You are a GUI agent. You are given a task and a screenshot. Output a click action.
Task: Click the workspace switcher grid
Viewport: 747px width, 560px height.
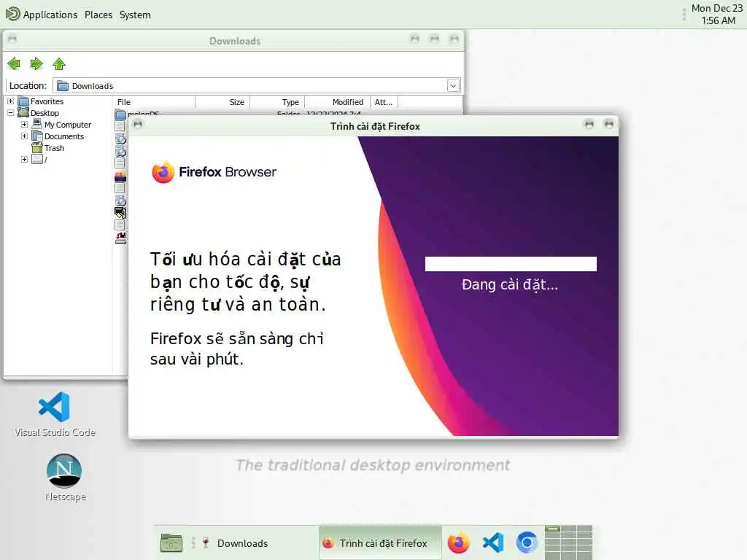coord(568,542)
